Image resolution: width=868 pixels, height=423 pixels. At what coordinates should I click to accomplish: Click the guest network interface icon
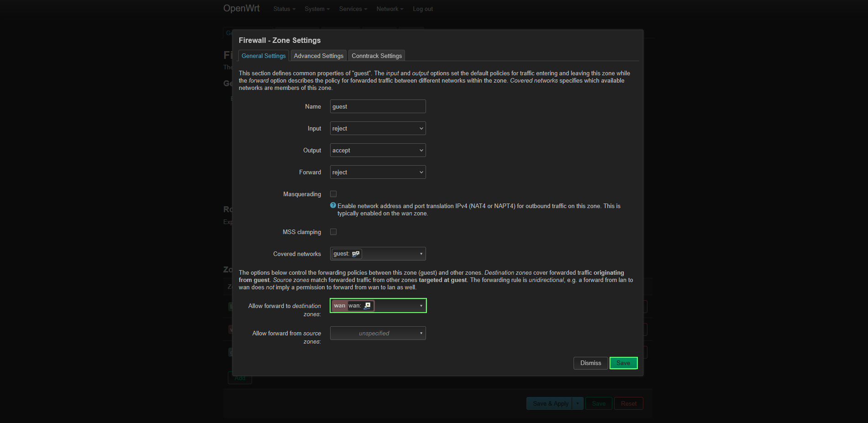coord(356,254)
